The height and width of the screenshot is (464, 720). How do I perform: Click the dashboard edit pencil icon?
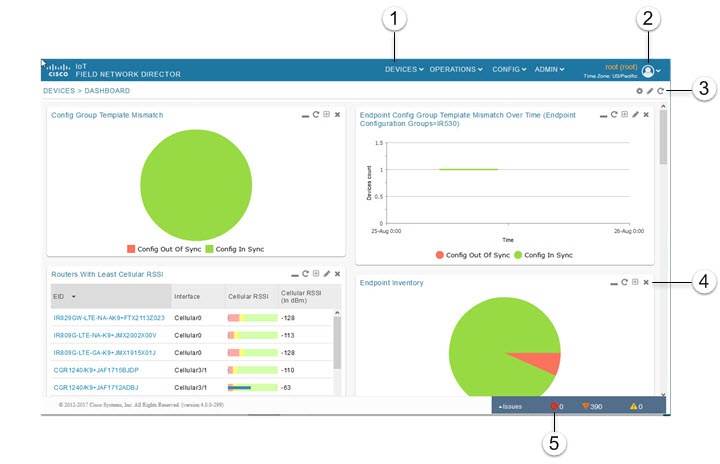tap(650, 91)
